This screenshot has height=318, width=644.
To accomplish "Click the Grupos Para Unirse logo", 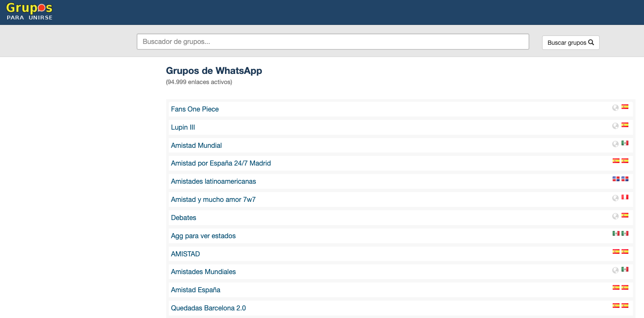I will (x=29, y=11).
